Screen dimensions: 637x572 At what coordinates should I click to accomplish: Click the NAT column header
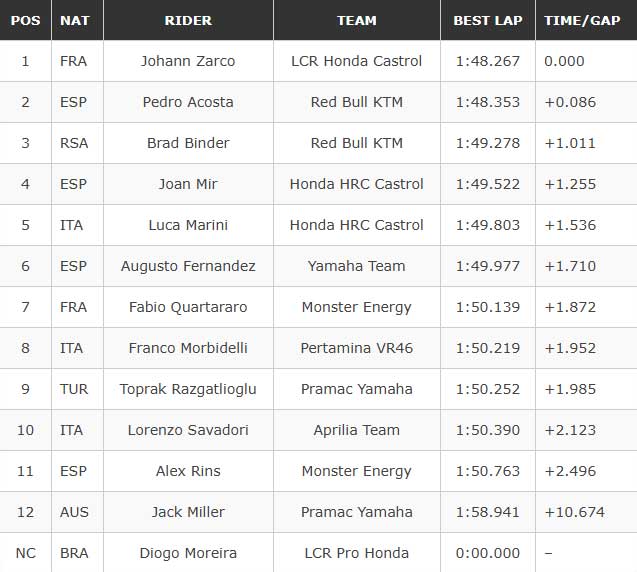click(x=75, y=20)
